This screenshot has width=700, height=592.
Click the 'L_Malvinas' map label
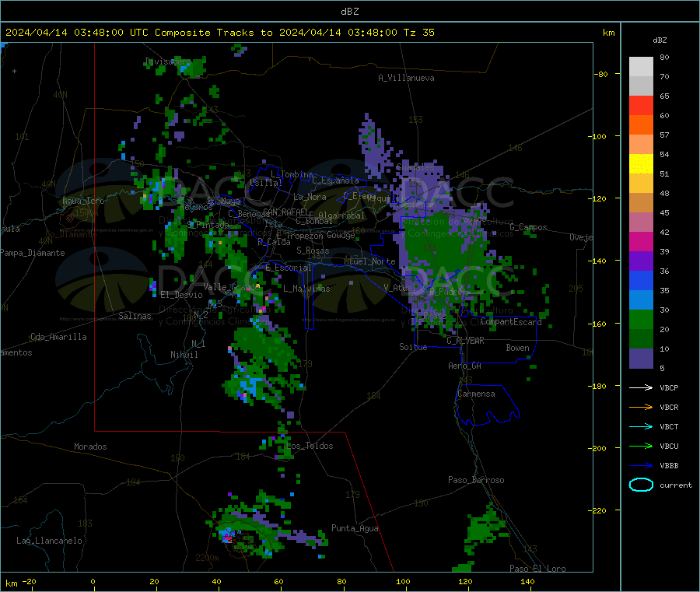pyautogui.click(x=306, y=289)
